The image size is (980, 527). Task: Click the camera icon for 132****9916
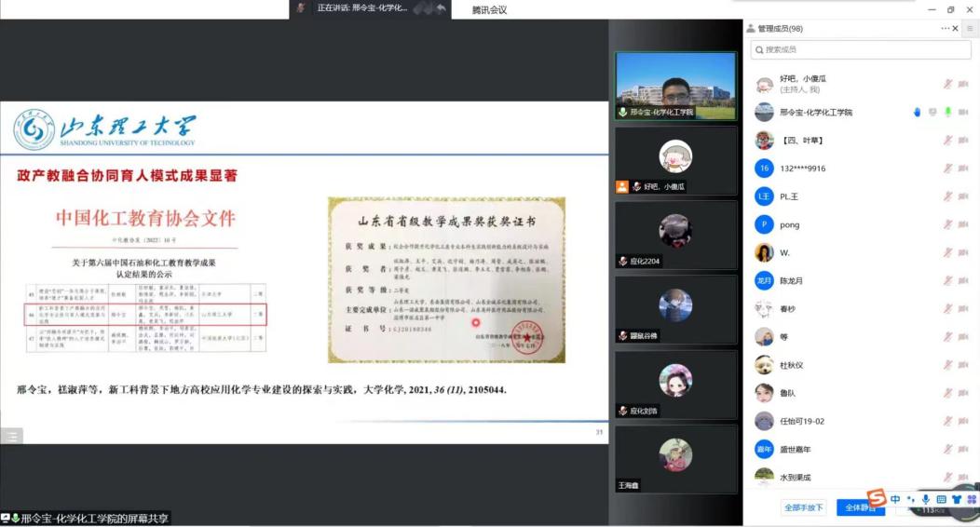pos(963,169)
